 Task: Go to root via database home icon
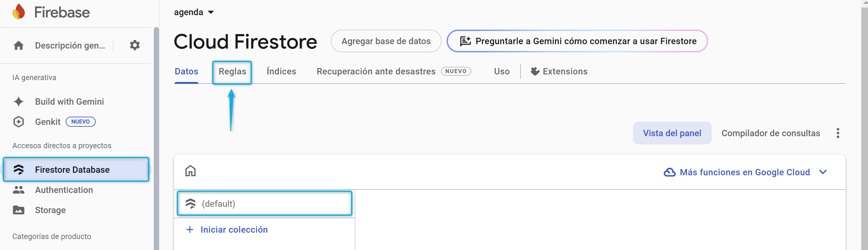190,171
